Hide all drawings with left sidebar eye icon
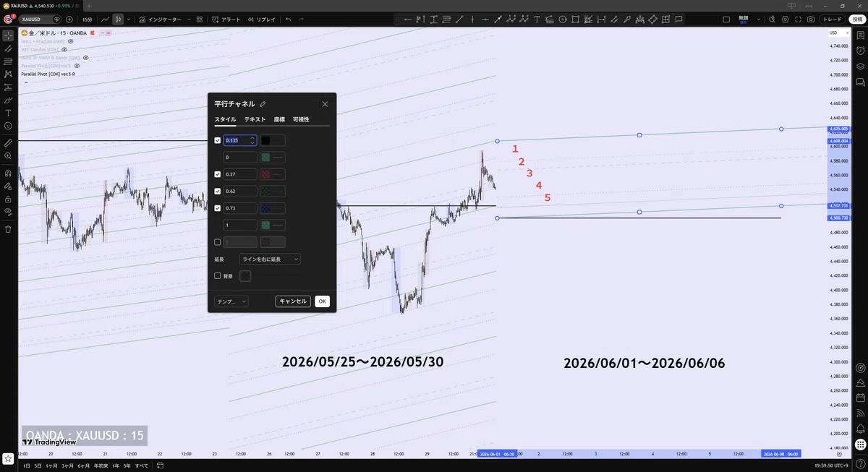 8,212
